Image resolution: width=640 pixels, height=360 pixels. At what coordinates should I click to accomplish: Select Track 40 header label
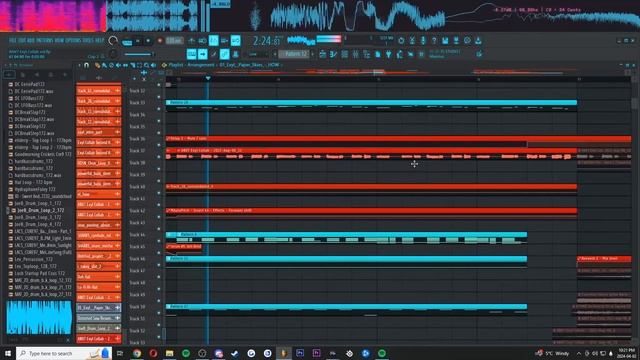coord(137,187)
